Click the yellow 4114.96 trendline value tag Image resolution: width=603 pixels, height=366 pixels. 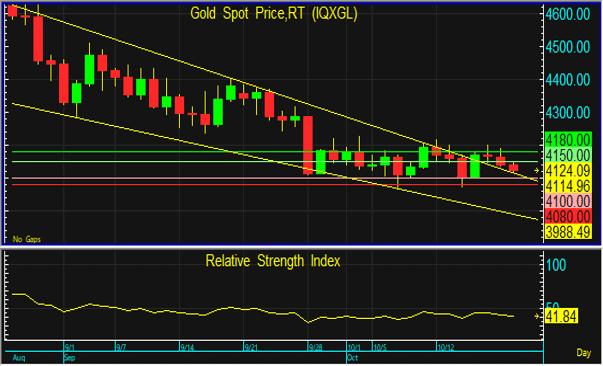point(568,186)
